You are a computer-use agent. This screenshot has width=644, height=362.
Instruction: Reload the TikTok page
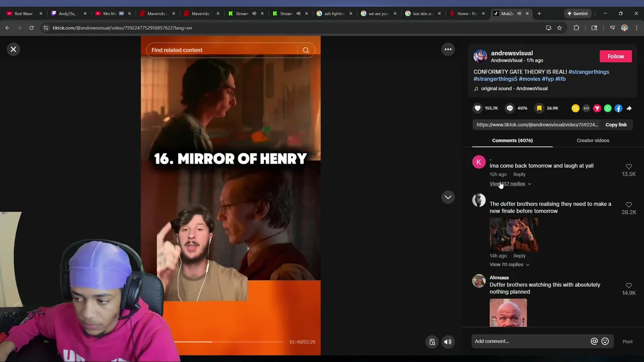pos(31,28)
